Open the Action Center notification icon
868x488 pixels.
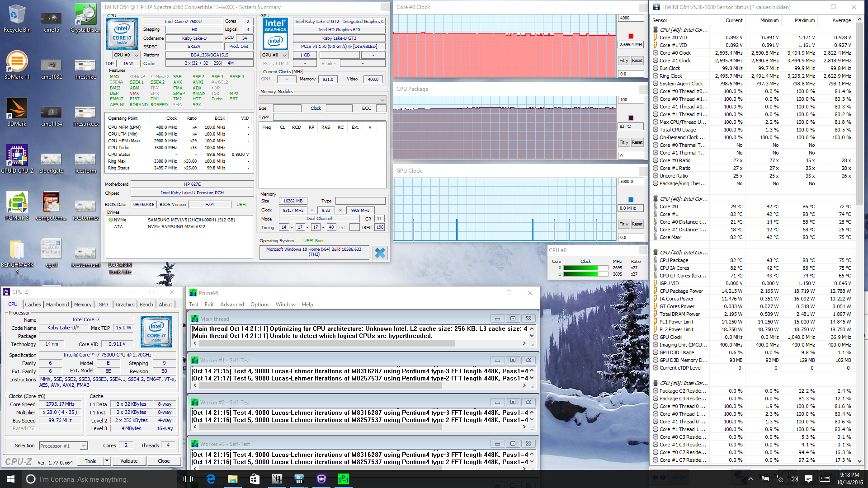809,479
